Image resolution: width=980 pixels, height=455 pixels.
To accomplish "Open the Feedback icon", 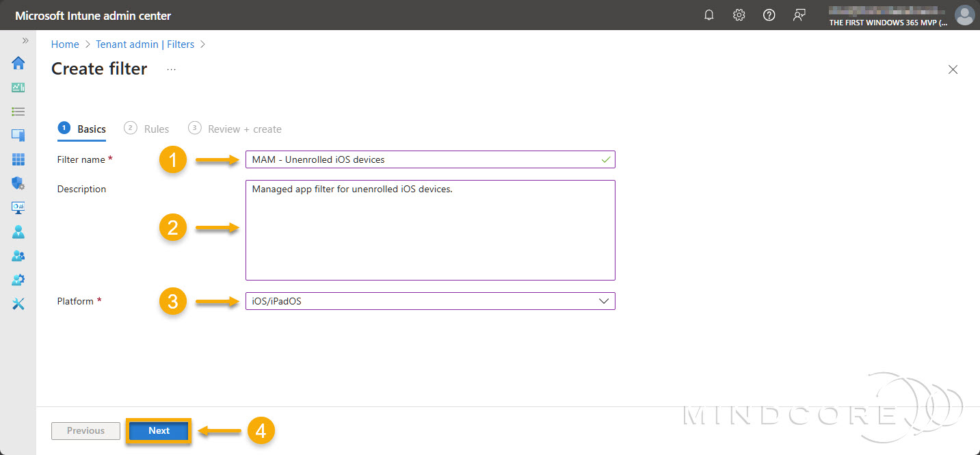I will 799,14.
